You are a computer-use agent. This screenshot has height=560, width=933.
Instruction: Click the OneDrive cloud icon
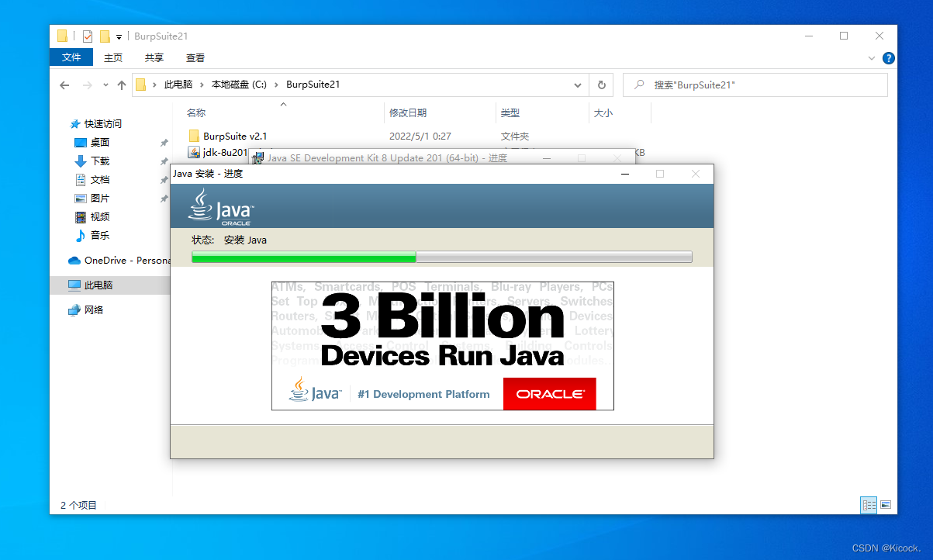[x=74, y=261]
